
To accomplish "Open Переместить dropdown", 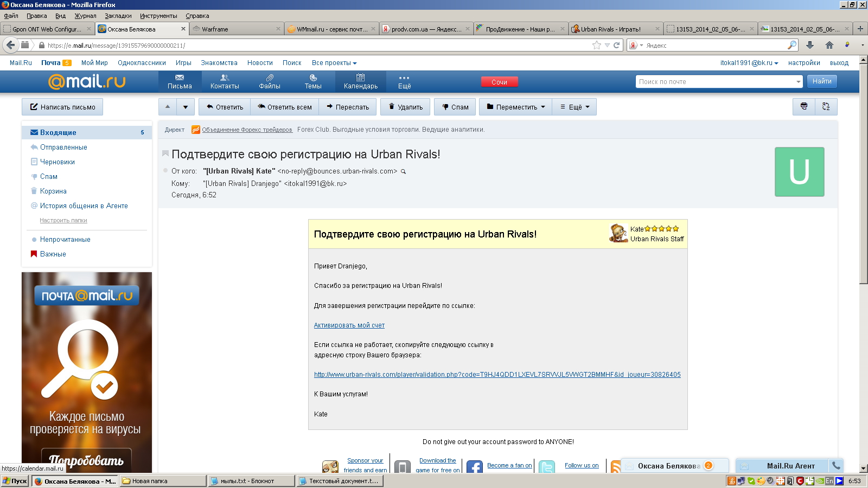I will coord(515,107).
